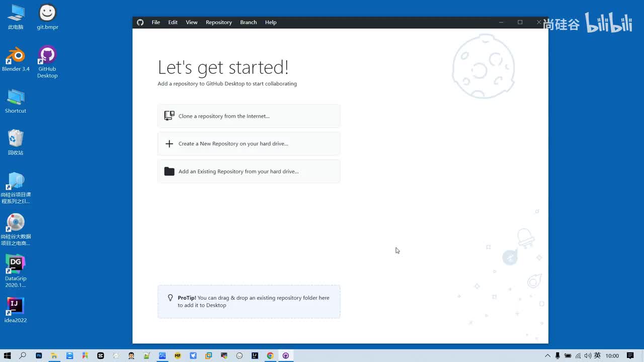Image resolution: width=644 pixels, height=362 pixels.
Task: Open the Windows Start menu
Action: click(7, 355)
